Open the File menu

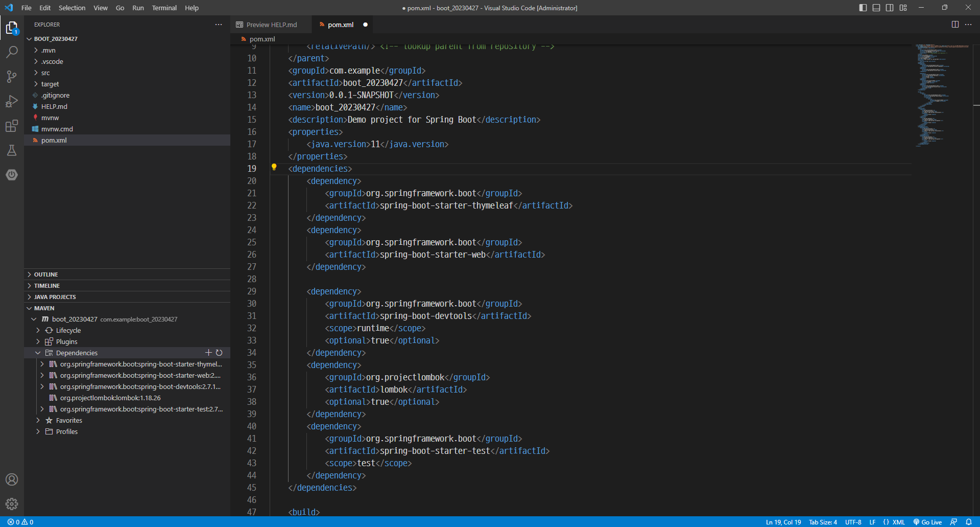pyautogui.click(x=27, y=8)
